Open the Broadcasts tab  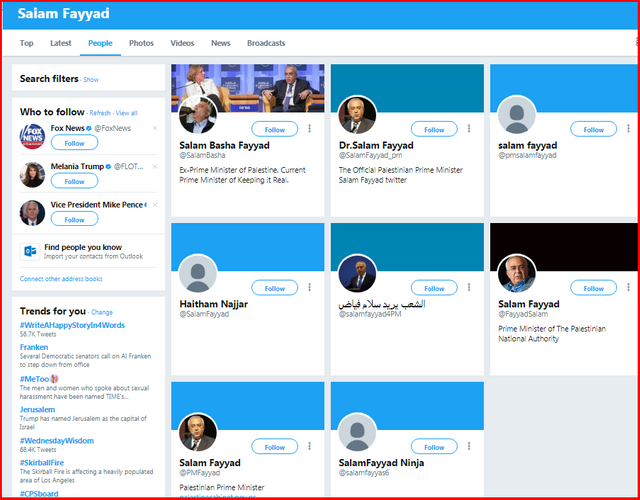[x=266, y=43]
